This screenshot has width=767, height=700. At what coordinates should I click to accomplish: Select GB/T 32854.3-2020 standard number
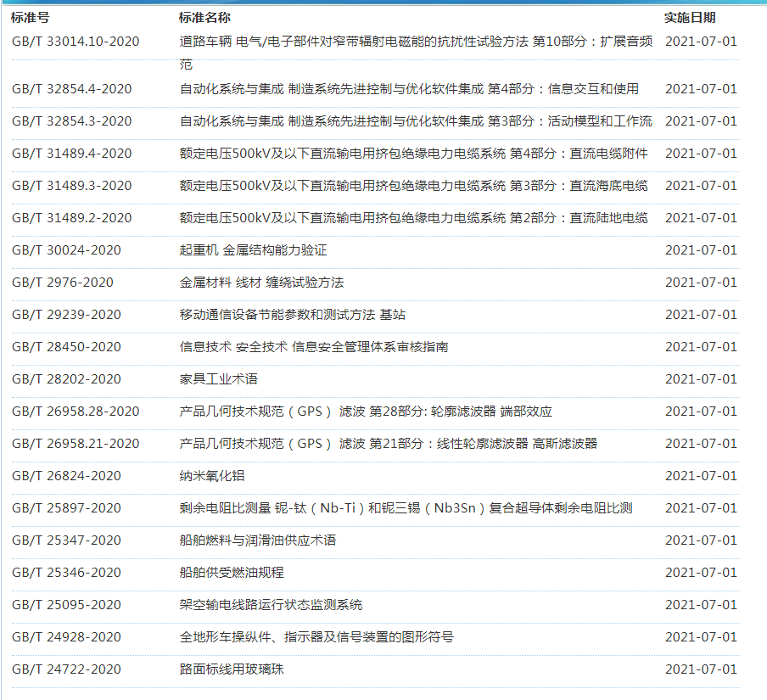click(71, 121)
